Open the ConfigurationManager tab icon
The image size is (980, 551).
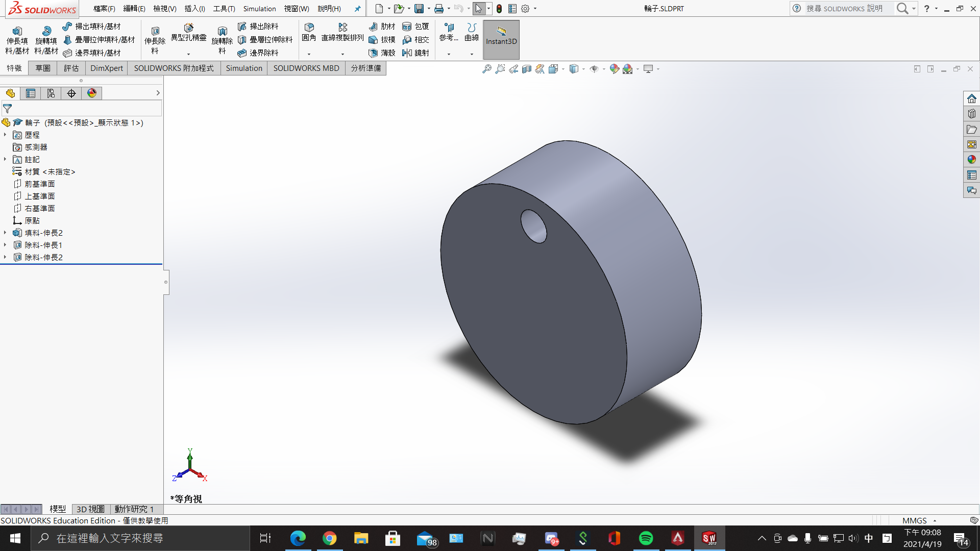click(51, 93)
